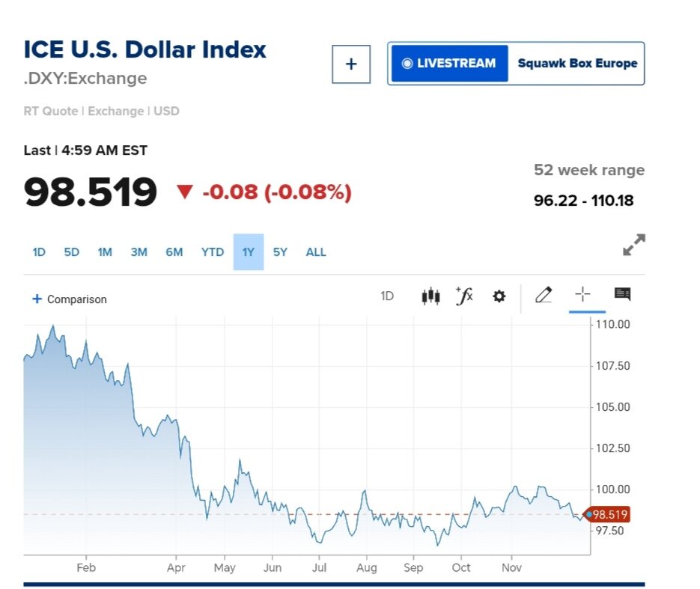
Task: Switch chart range to 1D
Action: (x=39, y=252)
